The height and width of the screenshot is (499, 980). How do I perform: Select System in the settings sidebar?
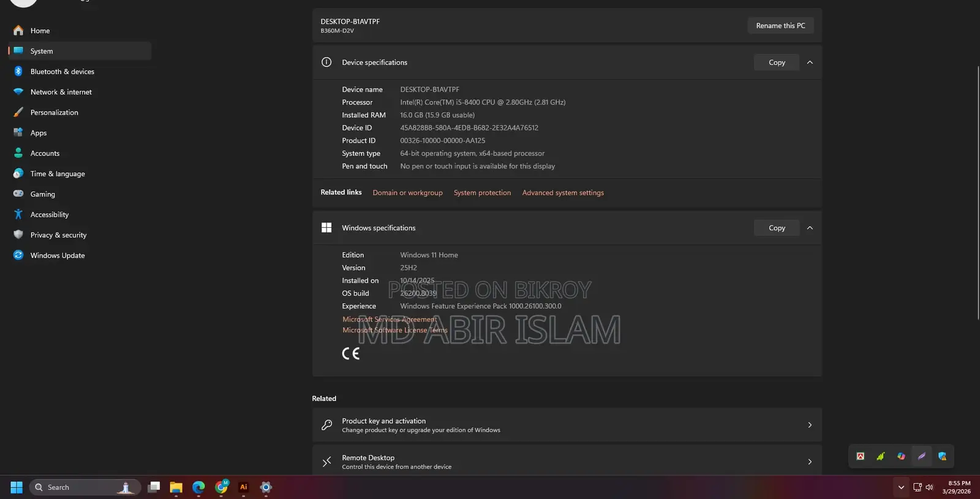pos(80,51)
